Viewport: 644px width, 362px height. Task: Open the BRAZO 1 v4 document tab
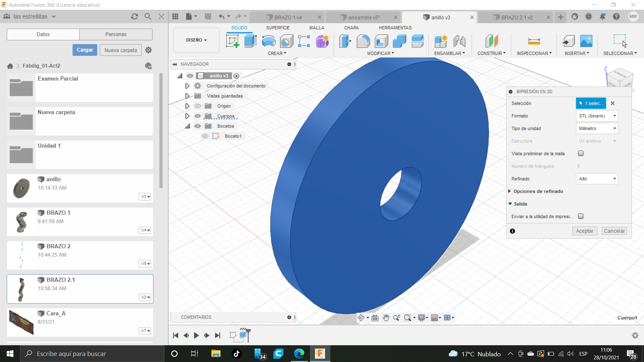click(287, 17)
